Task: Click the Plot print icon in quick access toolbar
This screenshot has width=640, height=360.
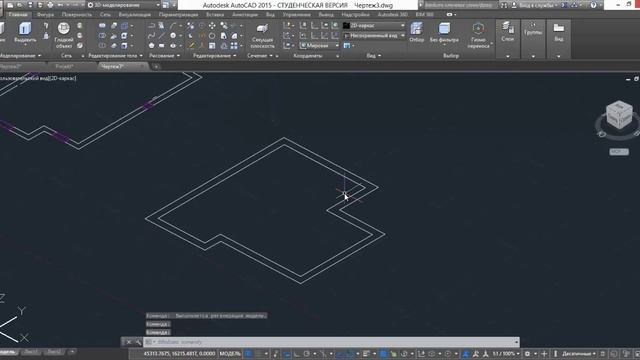Action: pyautogui.click(x=50, y=5)
